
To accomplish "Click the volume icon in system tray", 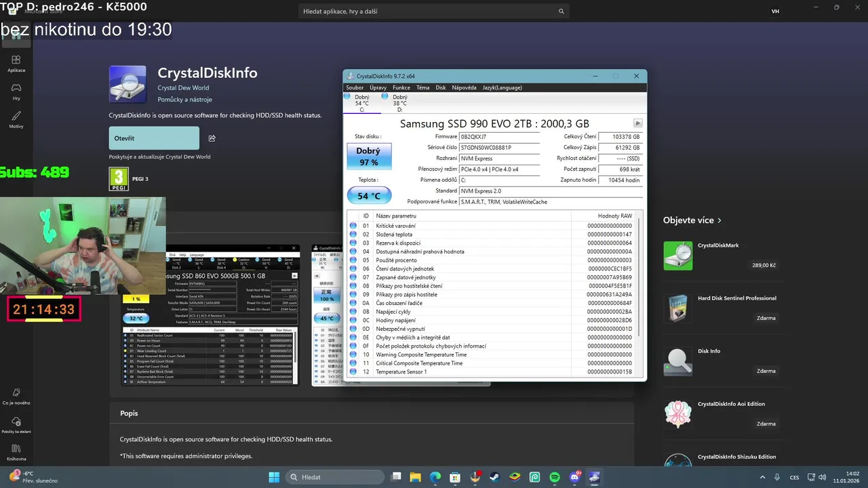I will tap(823, 477).
